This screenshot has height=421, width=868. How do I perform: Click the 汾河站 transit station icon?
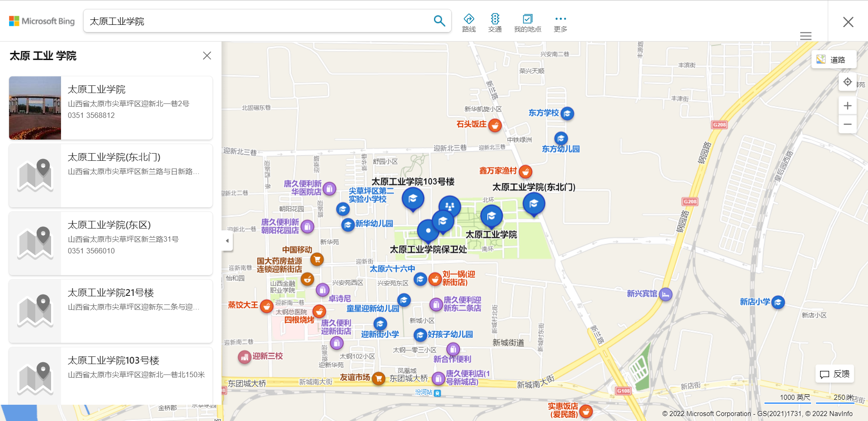point(437,393)
